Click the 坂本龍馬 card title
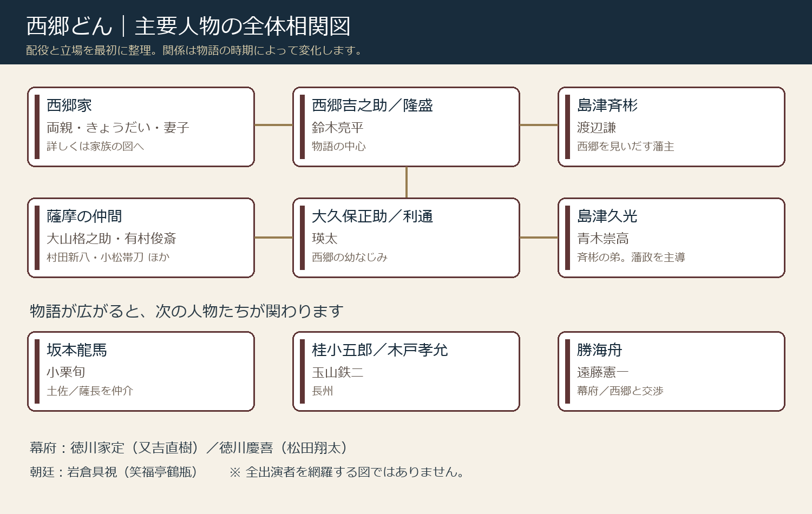The image size is (812, 514). [x=77, y=350]
